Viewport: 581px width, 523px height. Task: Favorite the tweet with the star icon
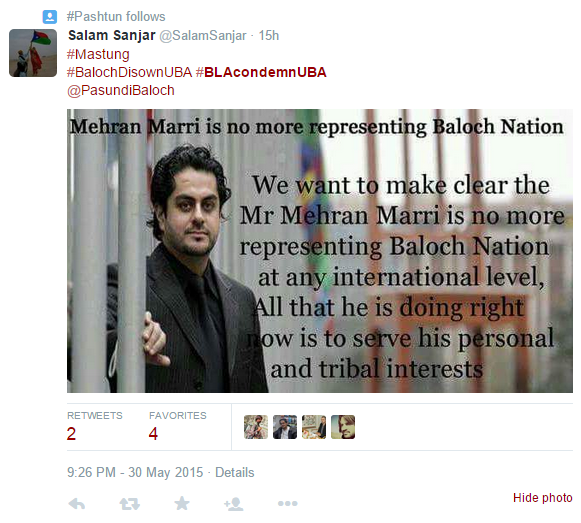pos(182,503)
